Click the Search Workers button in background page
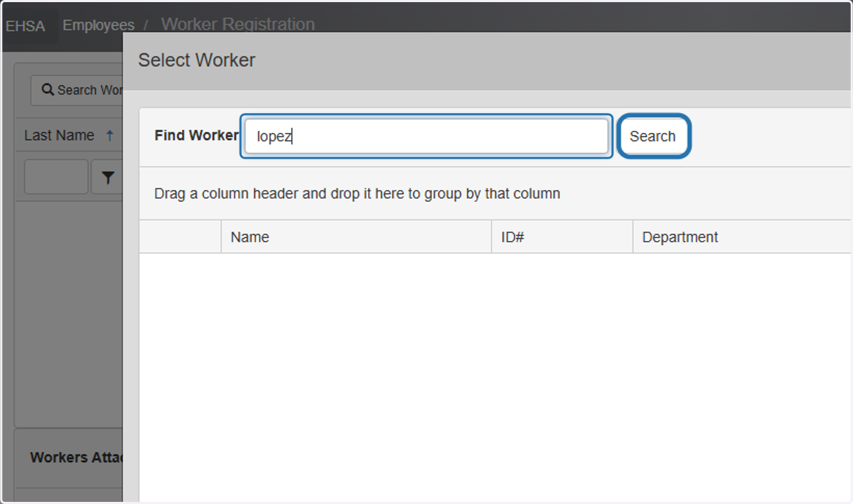 [x=77, y=90]
